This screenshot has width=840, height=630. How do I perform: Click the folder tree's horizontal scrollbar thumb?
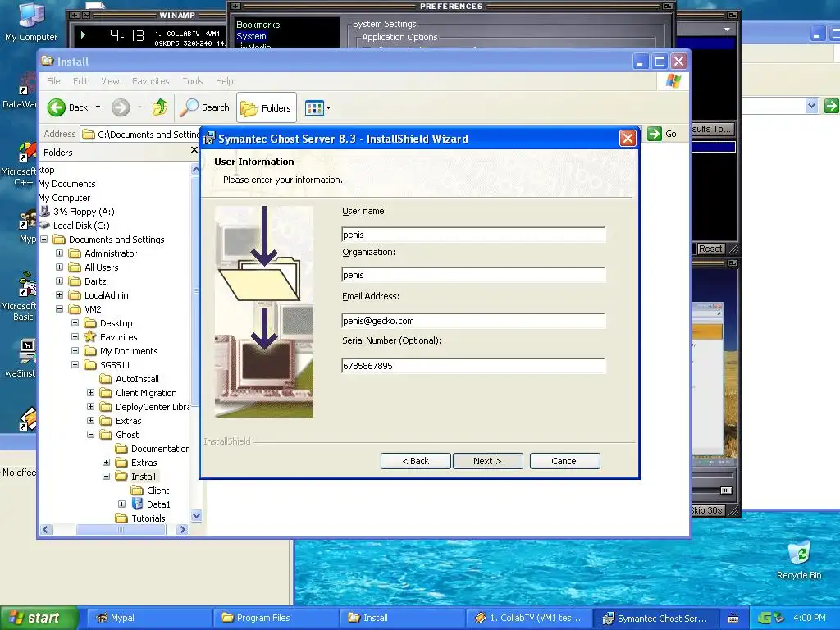point(121,530)
